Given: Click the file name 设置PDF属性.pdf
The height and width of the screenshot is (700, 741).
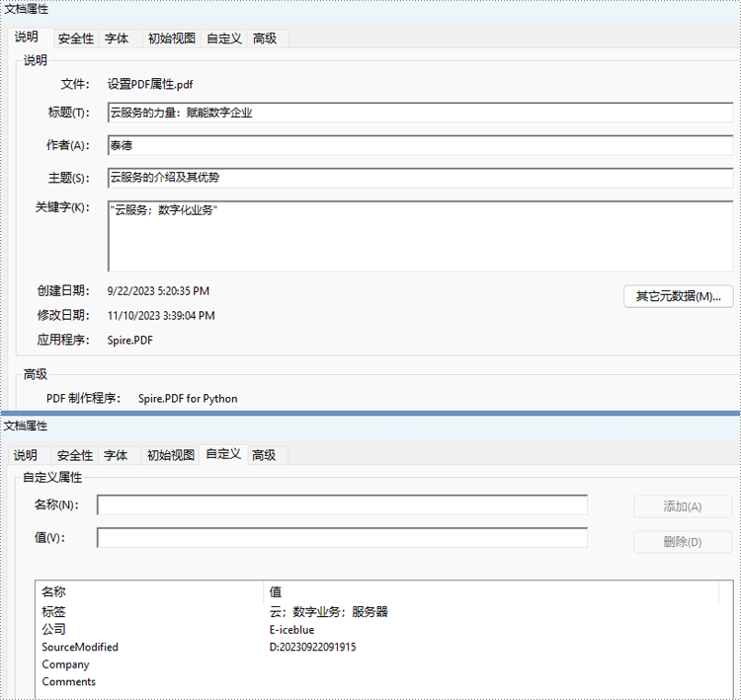Looking at the screenshot, I should tap(150, 85).
